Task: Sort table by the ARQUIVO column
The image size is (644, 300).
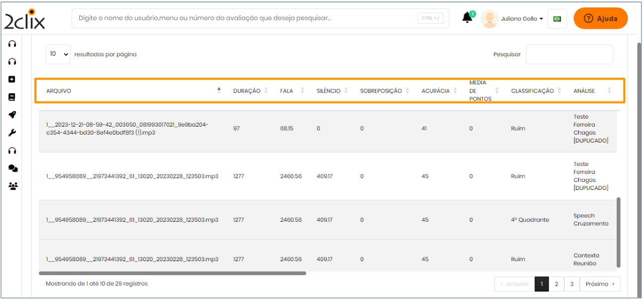Action: [x=59, y=91]
